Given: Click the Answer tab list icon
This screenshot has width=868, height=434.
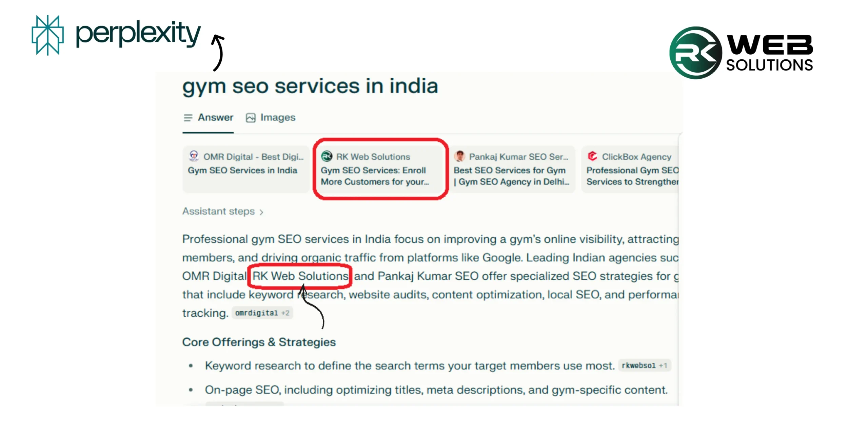Looking at the screenshot, I should click(x=188, y=118).
